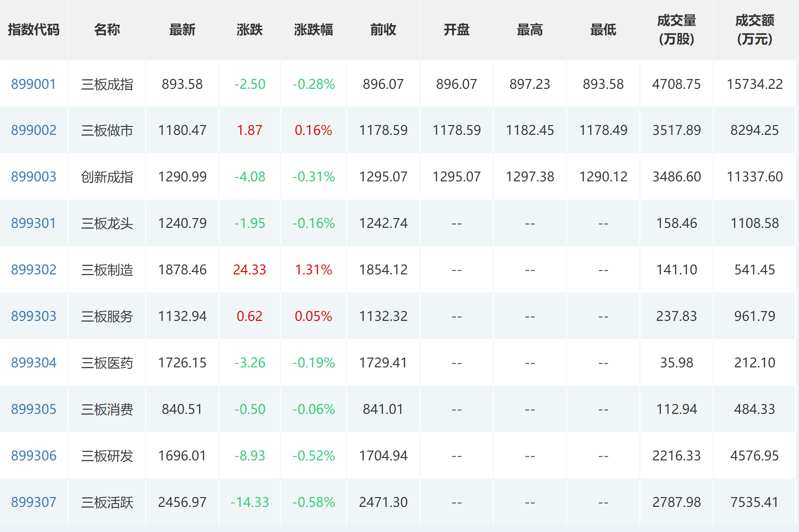Image resolution: width=799 pixels, height=532 pixels.
Task: Select the 三板医药 name cell
Action: click(x=107, y=363)
